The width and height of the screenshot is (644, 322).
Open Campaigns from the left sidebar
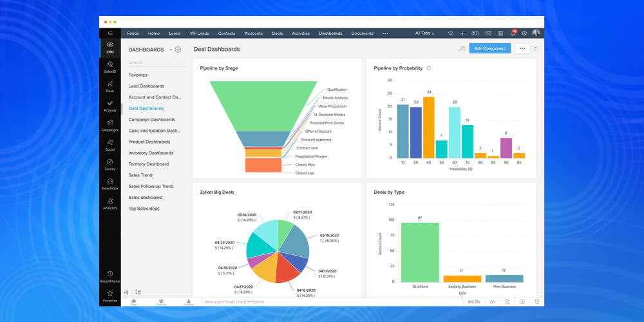(110, 125)
